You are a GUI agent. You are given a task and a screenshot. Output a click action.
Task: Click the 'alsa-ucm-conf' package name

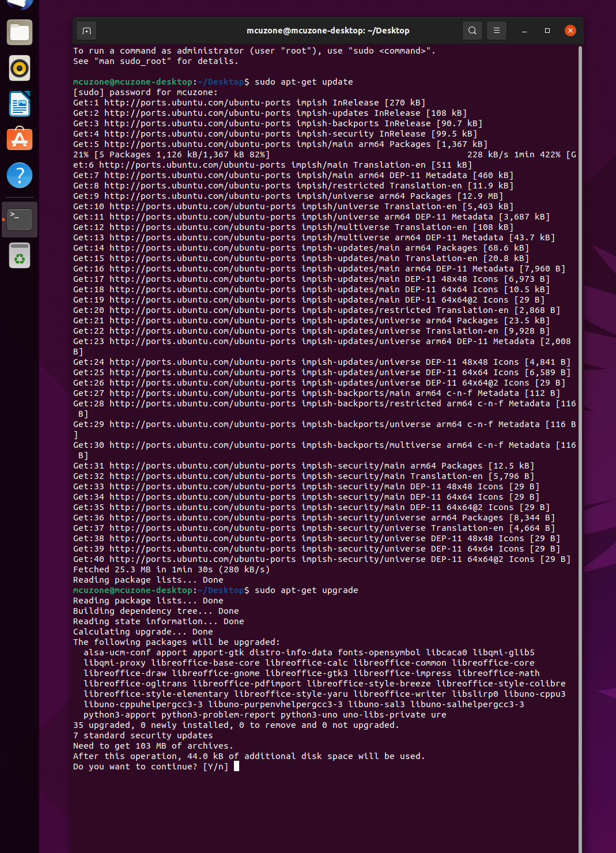(117, 652)
